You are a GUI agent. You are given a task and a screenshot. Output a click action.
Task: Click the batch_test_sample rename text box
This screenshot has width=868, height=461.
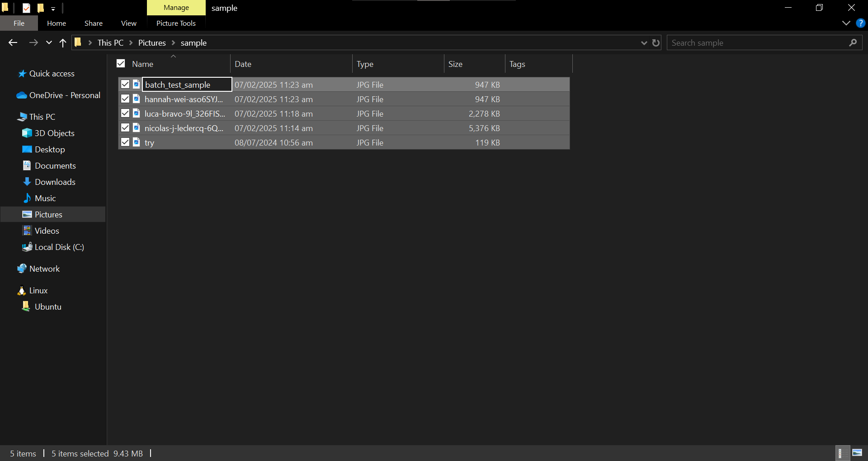187,85
